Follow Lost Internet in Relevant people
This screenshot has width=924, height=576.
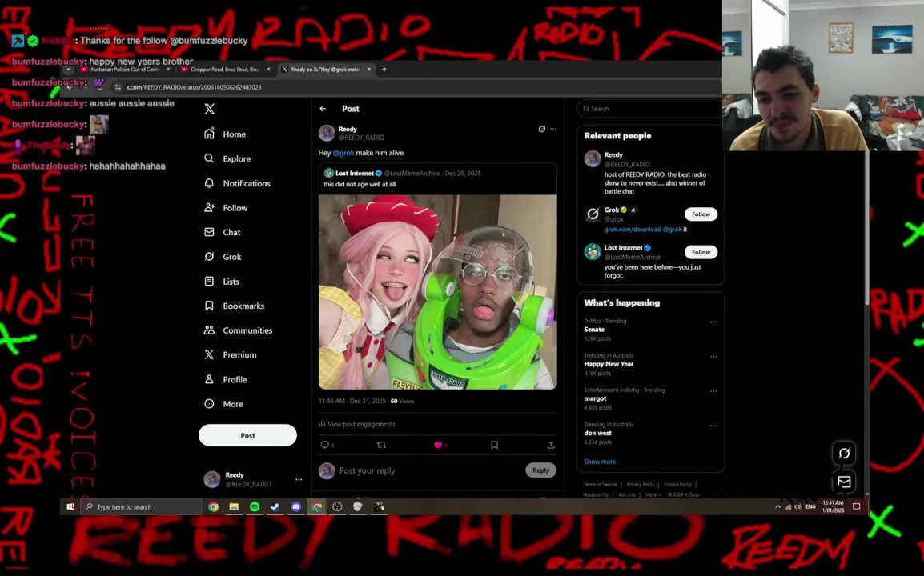[701, 252]
